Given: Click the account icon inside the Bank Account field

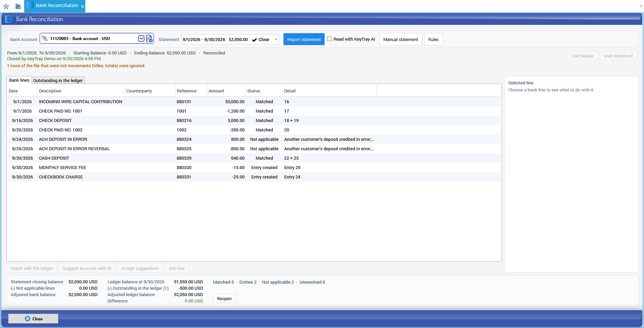Looking at the screenshot, I should coord(45,38).
